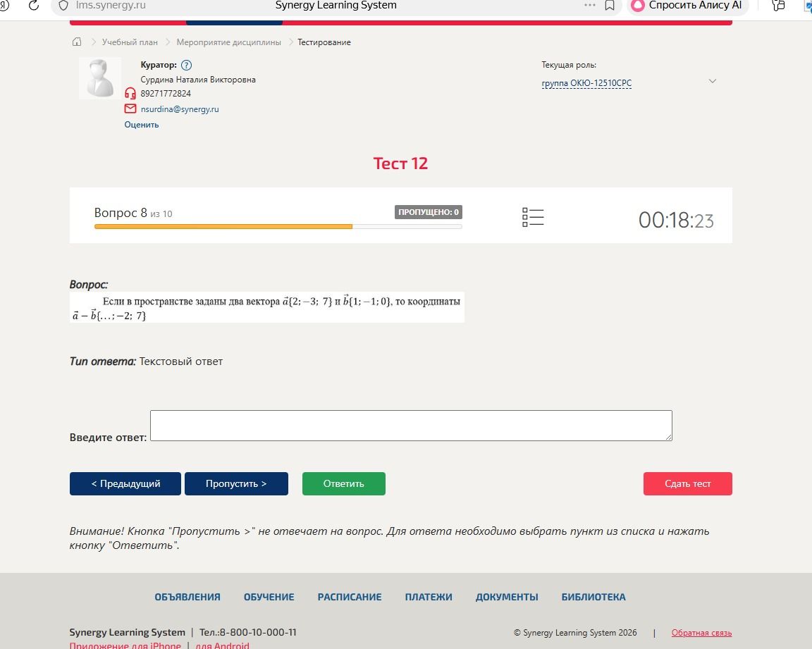Screen dimensions: 812x649
Task: Click the nsurdina@synergy.ru email link
Action: tap(180, 109)
